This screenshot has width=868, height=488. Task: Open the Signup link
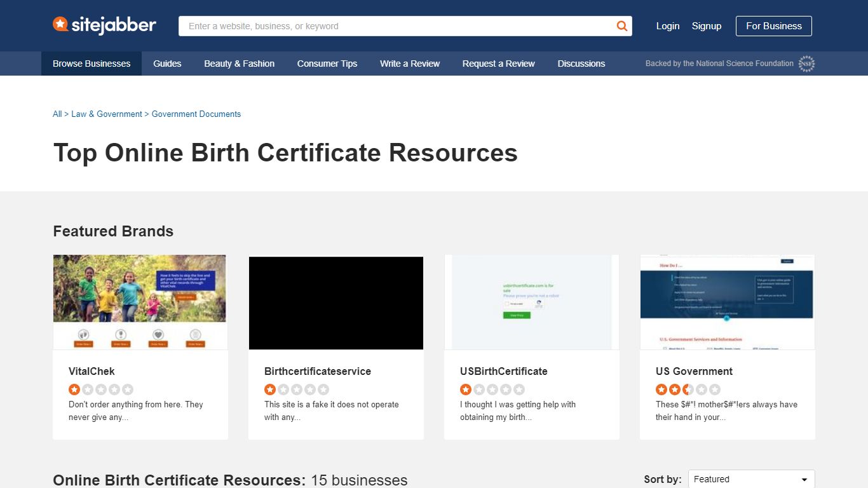pyautogui.click(x=707, y=26)
